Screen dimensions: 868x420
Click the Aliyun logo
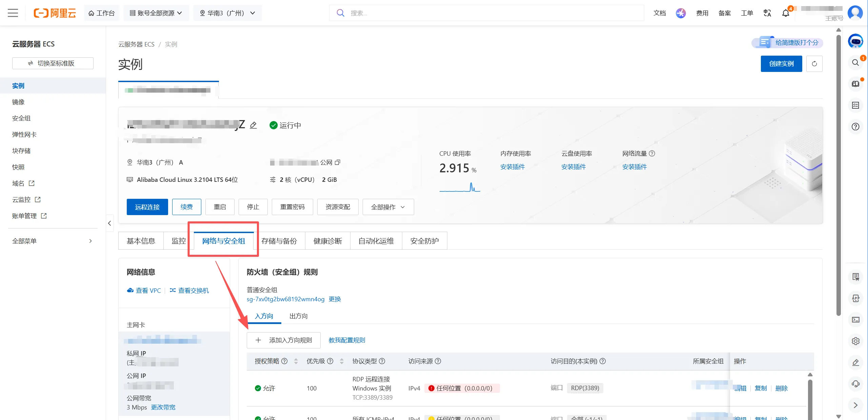(55, 13)
